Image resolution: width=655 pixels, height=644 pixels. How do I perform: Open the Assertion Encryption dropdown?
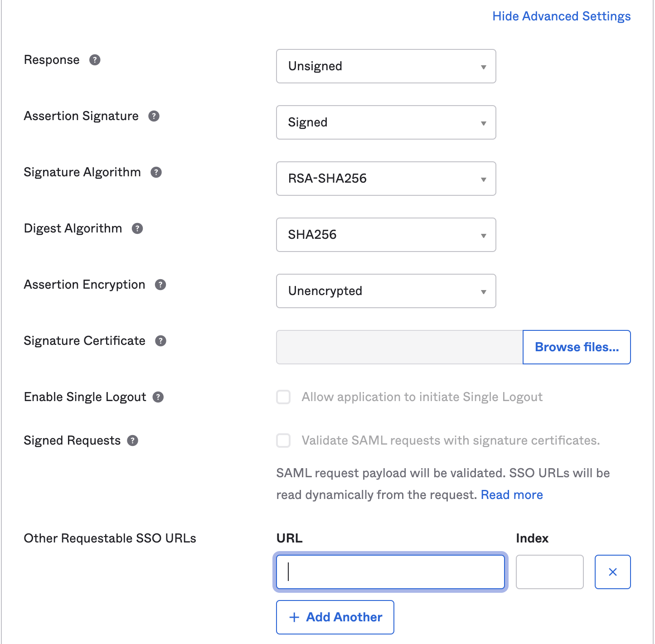(x=386, y=291)
